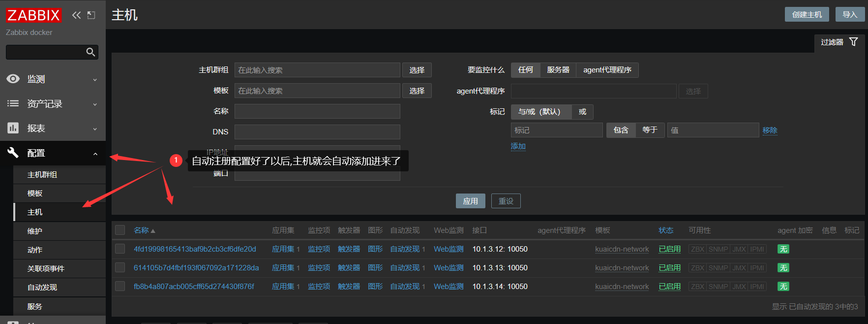Click 选择 next to 模板
868x324 pixels.
[417, 91]
